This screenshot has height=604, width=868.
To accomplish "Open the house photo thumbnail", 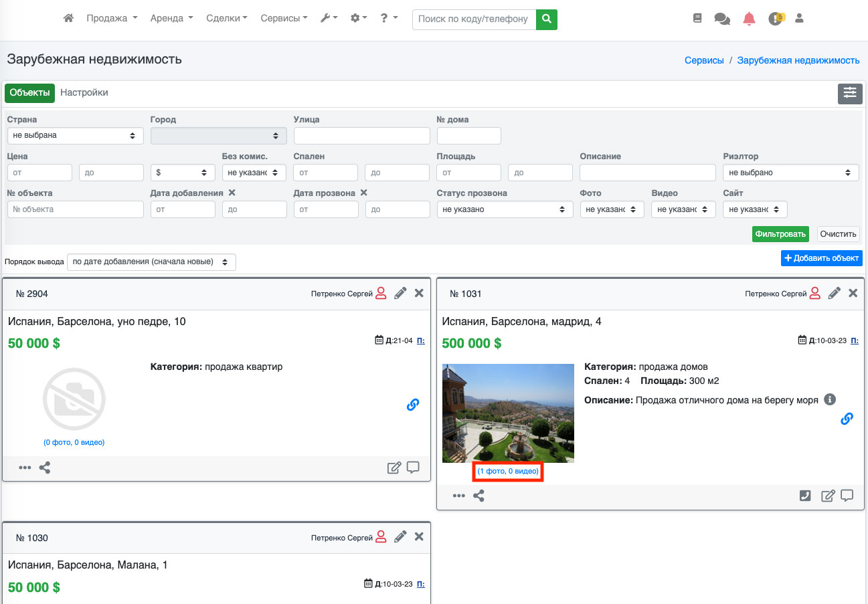I will [508, 413].
